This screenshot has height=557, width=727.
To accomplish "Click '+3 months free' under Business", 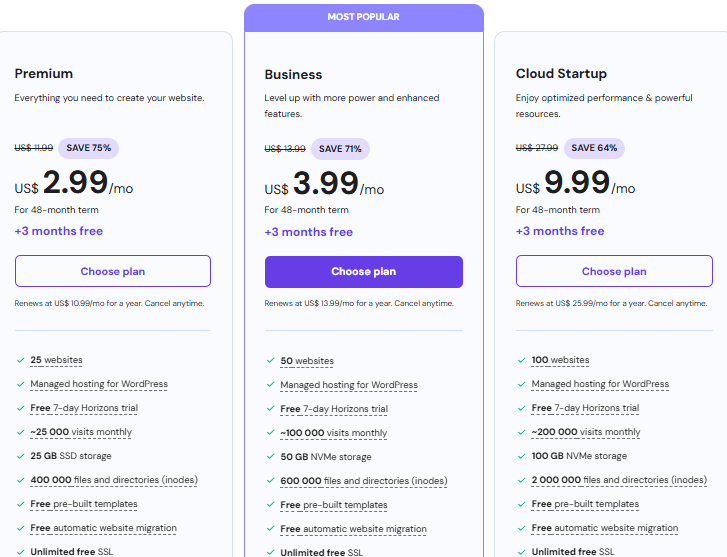I will click(308, 232).
